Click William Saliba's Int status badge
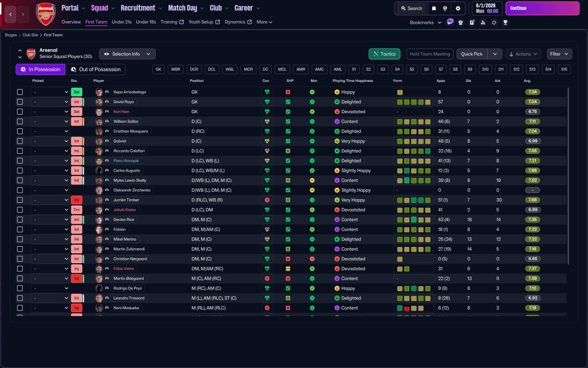Screen dimensions: 588x368 tap(77, 121)
